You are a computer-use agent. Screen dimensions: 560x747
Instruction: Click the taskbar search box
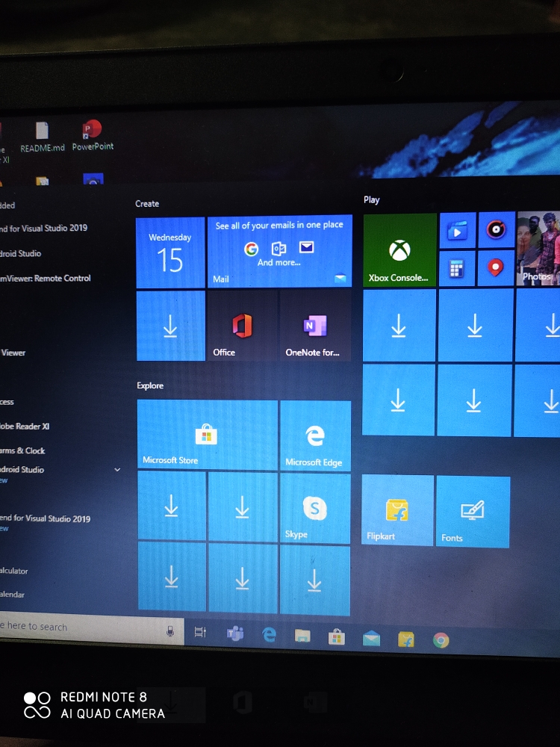[x=75, y=627]
